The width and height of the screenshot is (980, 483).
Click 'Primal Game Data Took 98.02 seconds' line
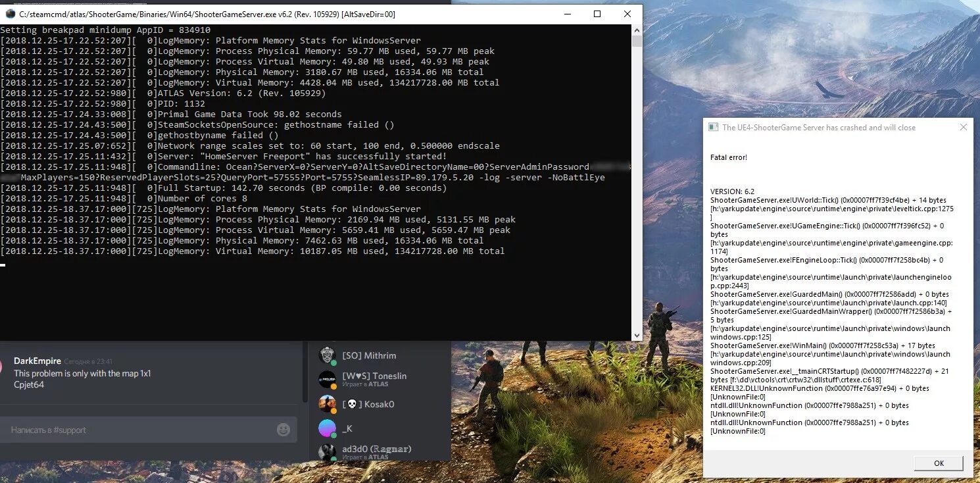(x=171, y=114)
